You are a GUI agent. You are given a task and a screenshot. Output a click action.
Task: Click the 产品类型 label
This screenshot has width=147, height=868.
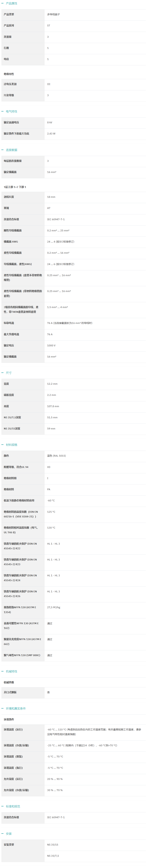point(9,14)
